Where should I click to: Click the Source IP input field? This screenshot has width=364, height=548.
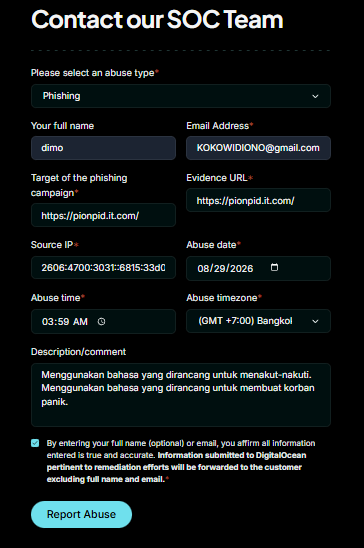click(x=103, y=268)
